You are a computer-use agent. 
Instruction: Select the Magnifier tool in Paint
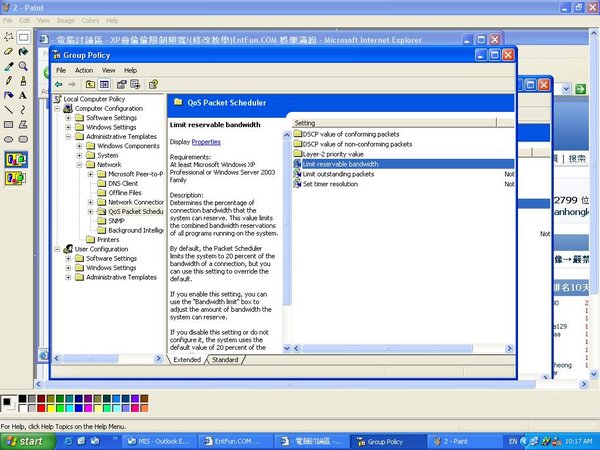tap(23, 66)
